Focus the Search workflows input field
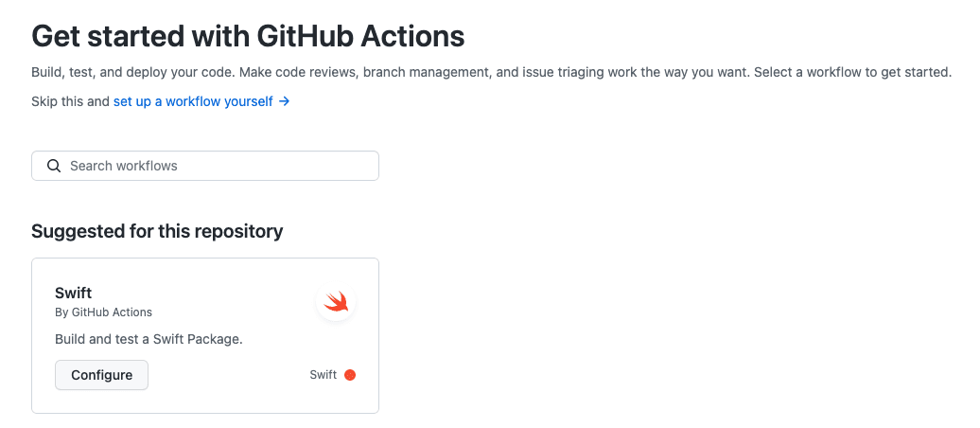 coord(218,166)
